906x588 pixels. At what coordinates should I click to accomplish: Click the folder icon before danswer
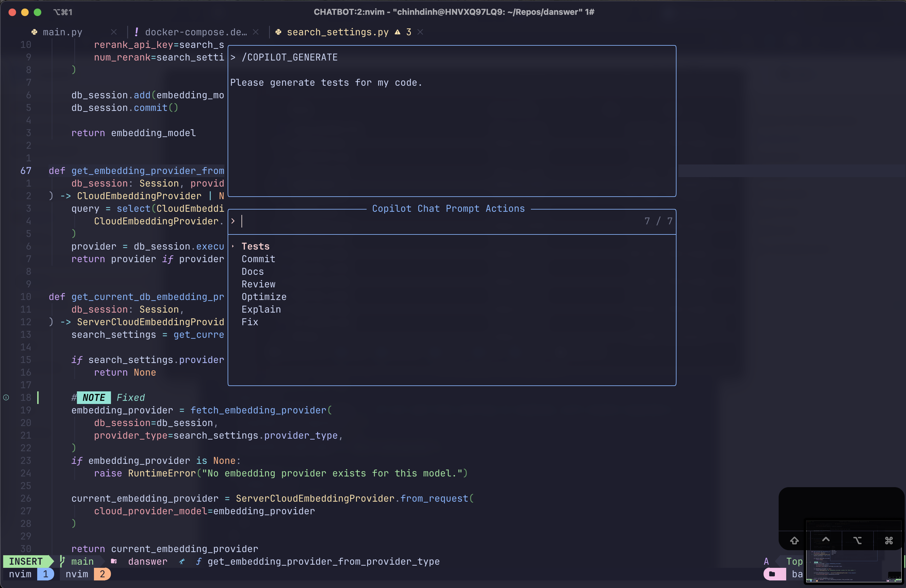point(114,561)
